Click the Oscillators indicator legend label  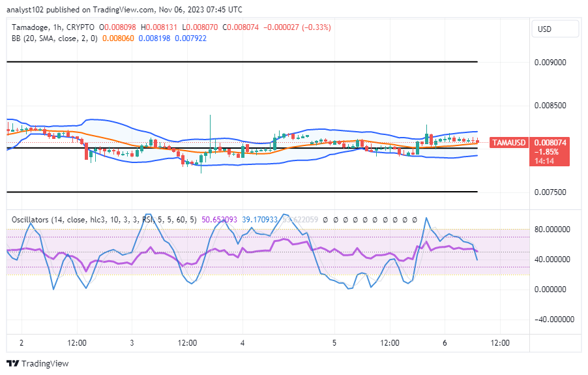104,219
